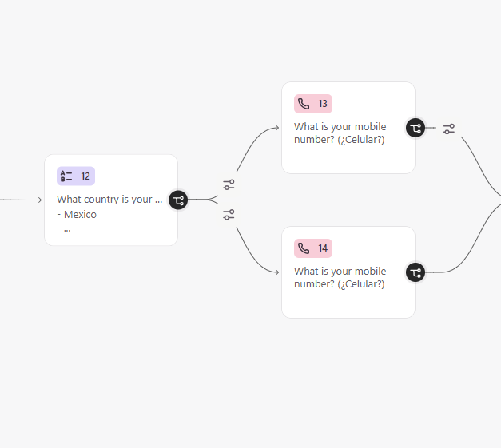Select question 13 mobile number text
Viewport: 501px width, 448px height.
340,133
